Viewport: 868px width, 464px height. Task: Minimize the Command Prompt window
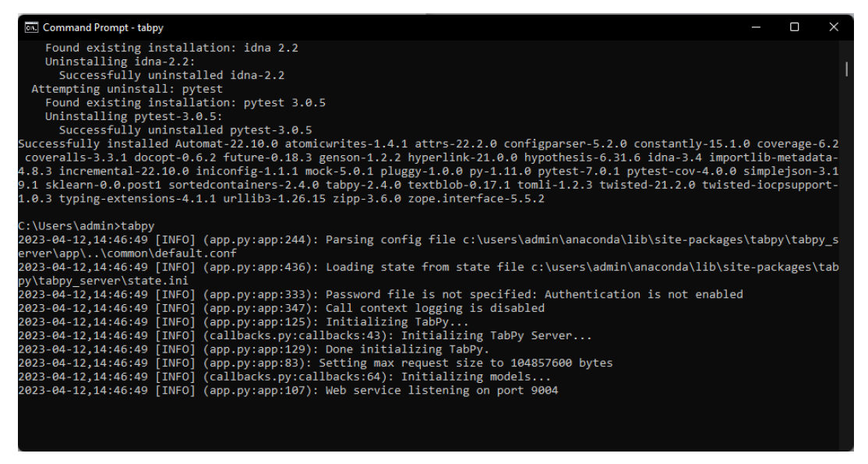[x=756, y=27]
